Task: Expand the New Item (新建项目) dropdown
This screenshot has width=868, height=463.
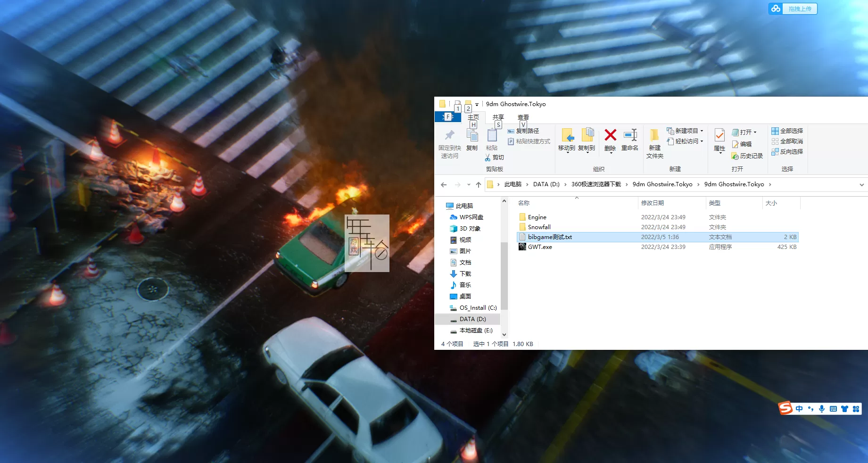Action: [702, 131]
